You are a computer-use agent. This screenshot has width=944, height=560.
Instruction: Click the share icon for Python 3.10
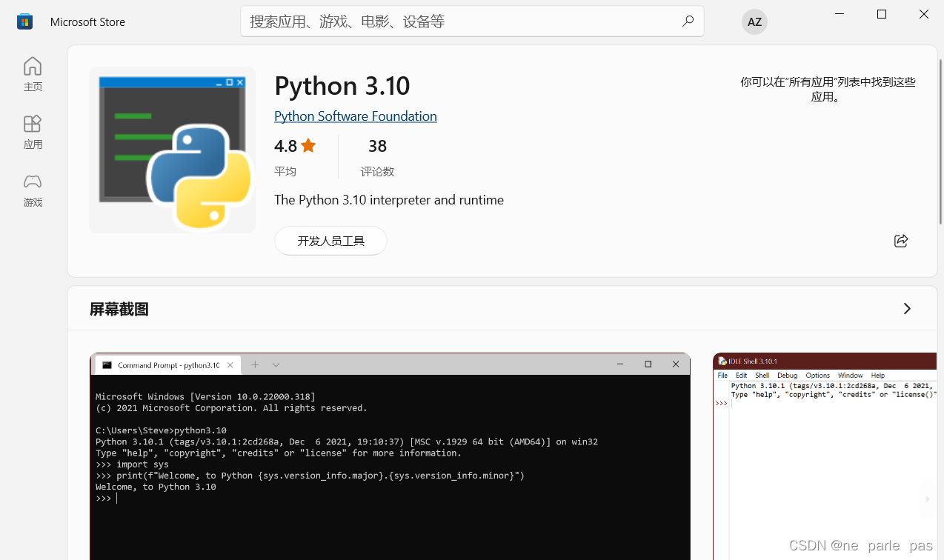click(901, 241)
